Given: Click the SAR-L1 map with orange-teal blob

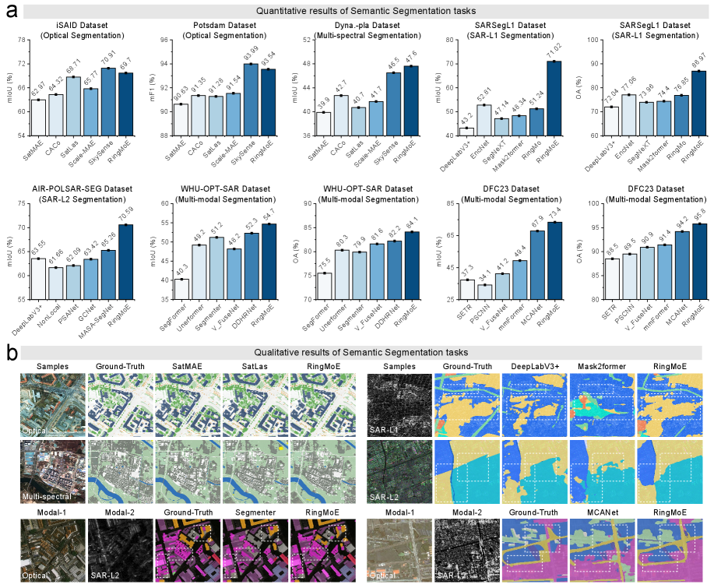Looking at the screenshot, I should [x=601, y=404].
